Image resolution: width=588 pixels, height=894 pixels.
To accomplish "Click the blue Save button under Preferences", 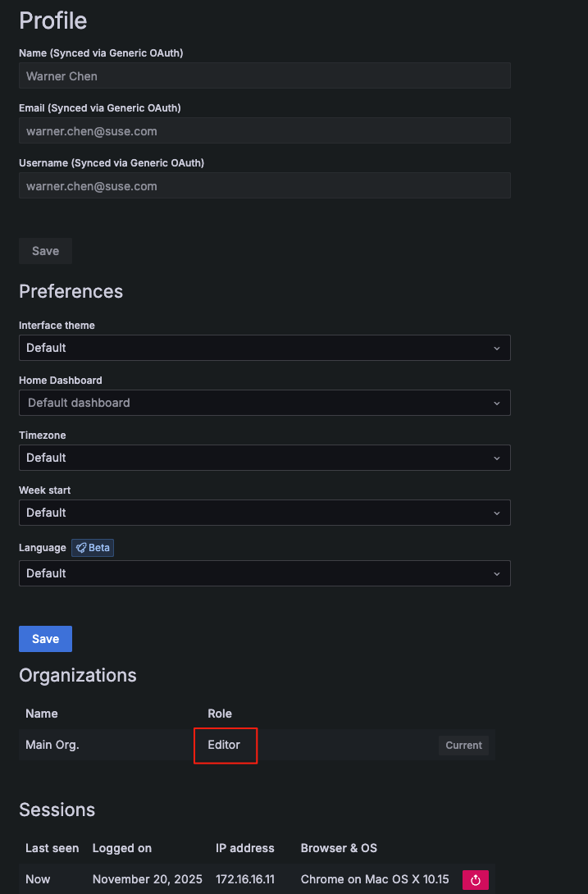I will click(x=45, y=639).
